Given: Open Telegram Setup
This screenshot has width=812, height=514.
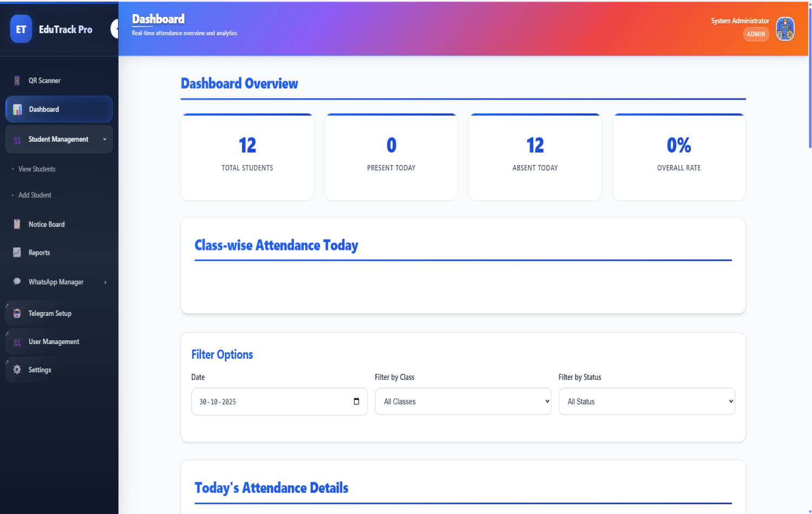Looking at the screenshot, I should pyautogui.click(x=50, y=313).
